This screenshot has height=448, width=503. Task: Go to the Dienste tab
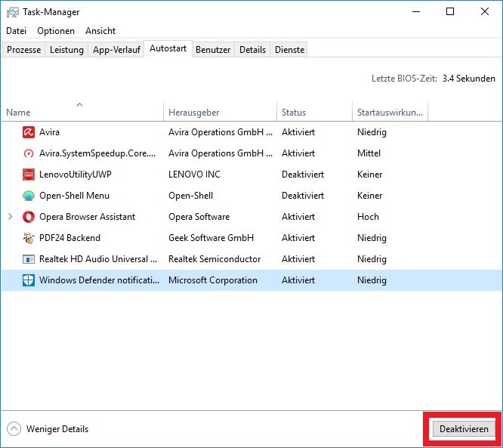(290, 50)
